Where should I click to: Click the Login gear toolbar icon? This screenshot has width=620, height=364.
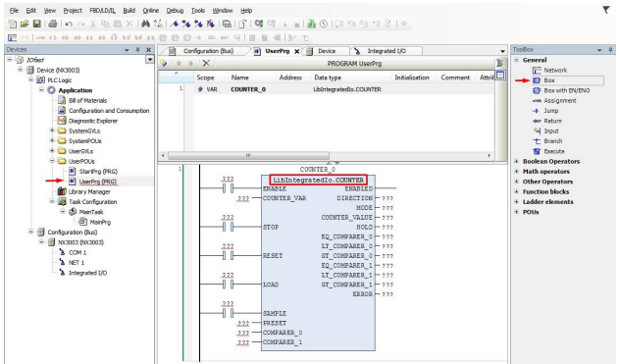(259, 24)
